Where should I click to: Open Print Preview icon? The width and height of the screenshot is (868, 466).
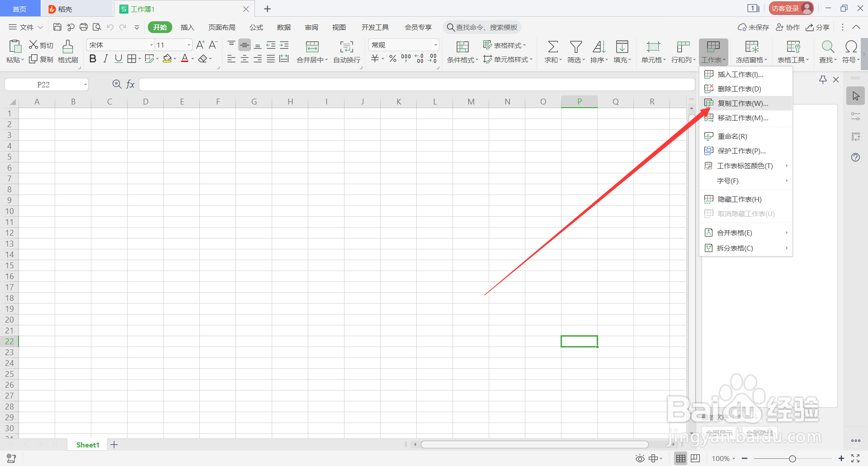pos(97,27)
